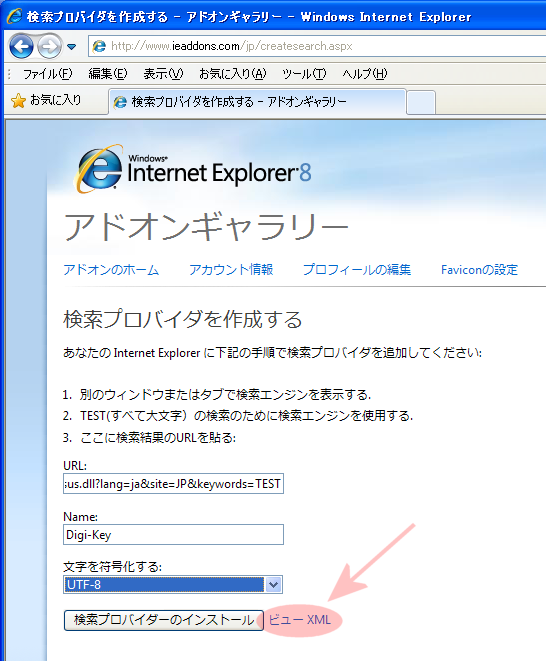546x661 pixels.
Task: Open the 表示(V) menu
Action: pyautogui.click(x=163, y=74)
